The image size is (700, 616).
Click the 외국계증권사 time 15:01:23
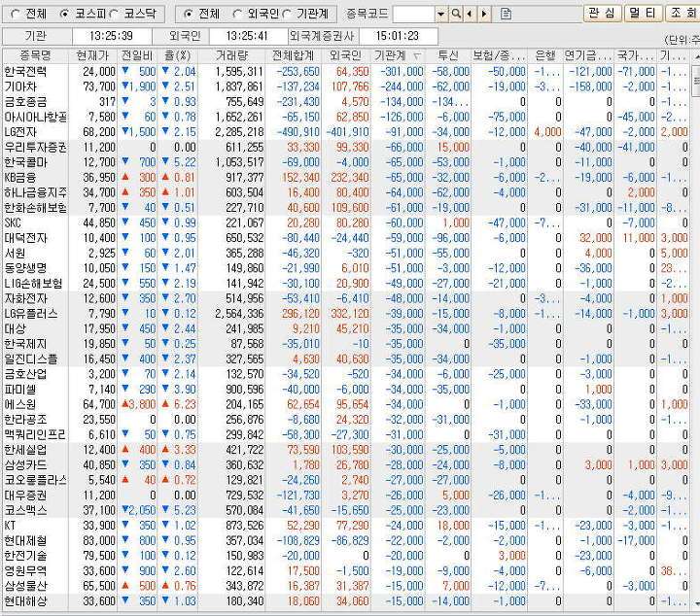[398, 36]
